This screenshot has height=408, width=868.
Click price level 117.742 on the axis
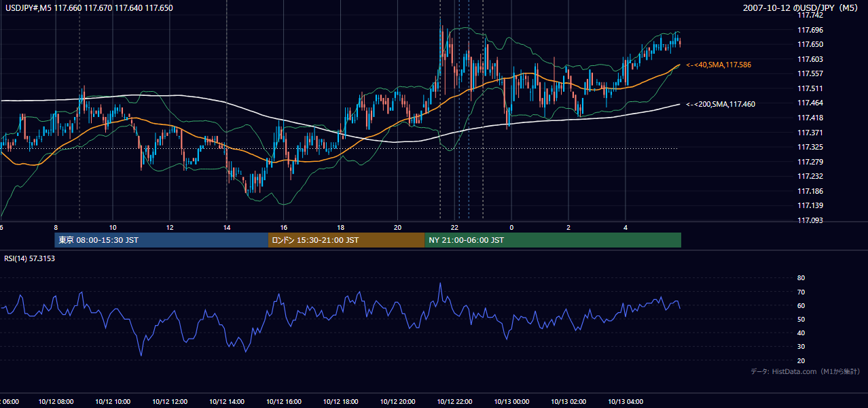coord(810,15)
